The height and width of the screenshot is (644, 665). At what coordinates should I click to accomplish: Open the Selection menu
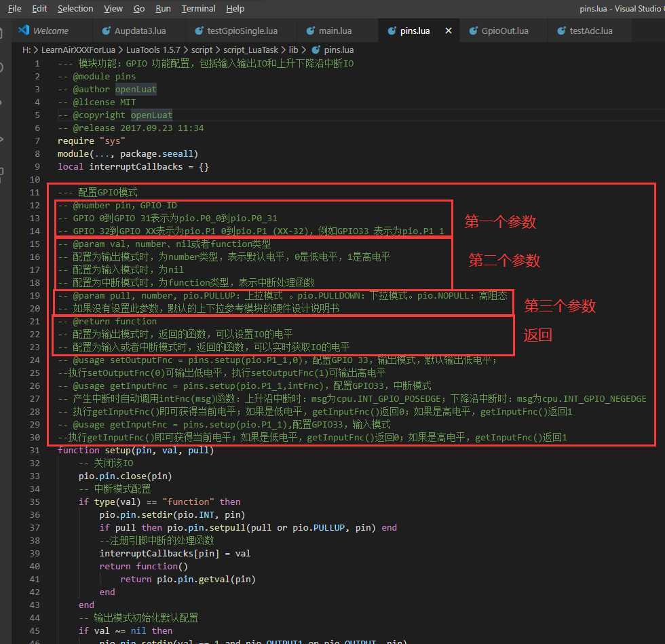[75, 9]
